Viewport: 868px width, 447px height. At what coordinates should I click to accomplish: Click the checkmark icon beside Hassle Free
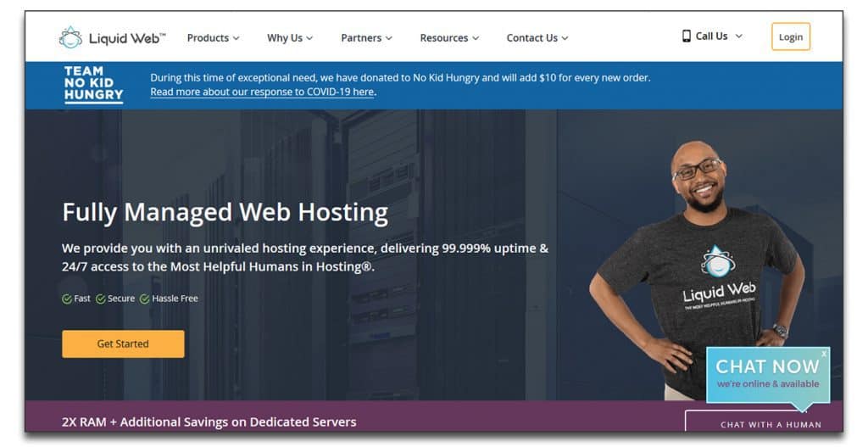pyautogui.click(x=144, y=299)
